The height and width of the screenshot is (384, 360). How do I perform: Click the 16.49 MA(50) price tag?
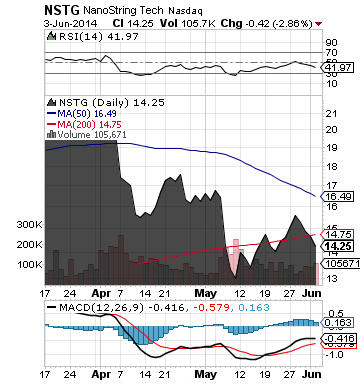point(337,197)
